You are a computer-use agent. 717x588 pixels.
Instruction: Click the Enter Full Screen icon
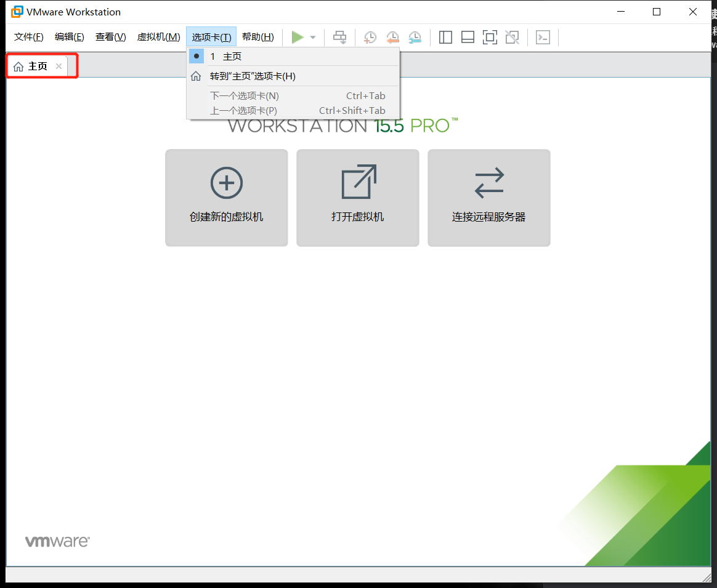coord(490,37)
